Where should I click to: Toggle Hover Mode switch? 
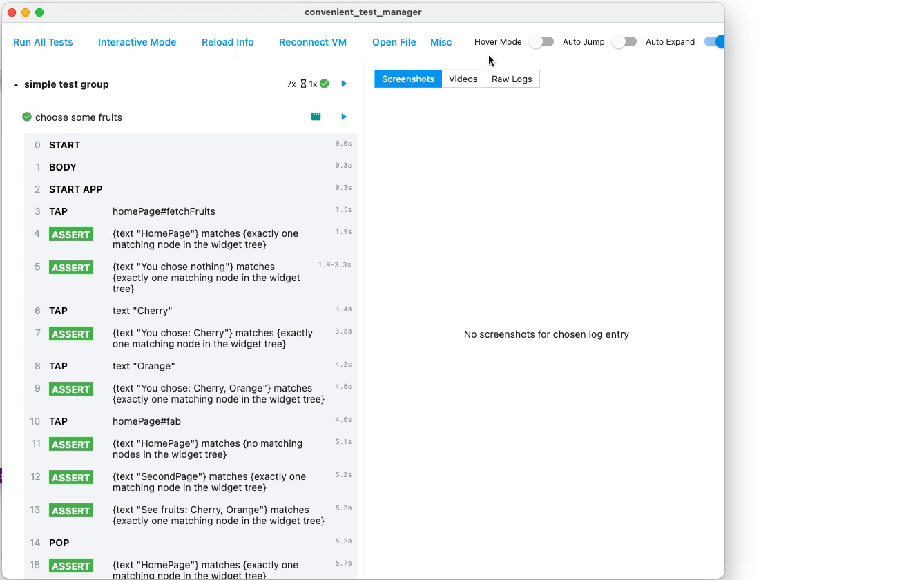(x=541, y=41)
